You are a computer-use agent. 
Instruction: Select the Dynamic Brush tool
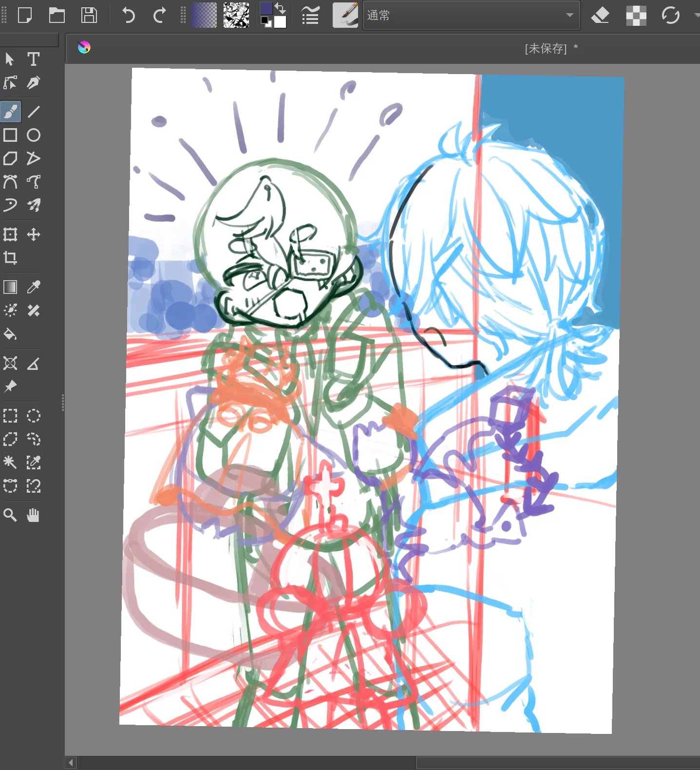coord(10,205)
